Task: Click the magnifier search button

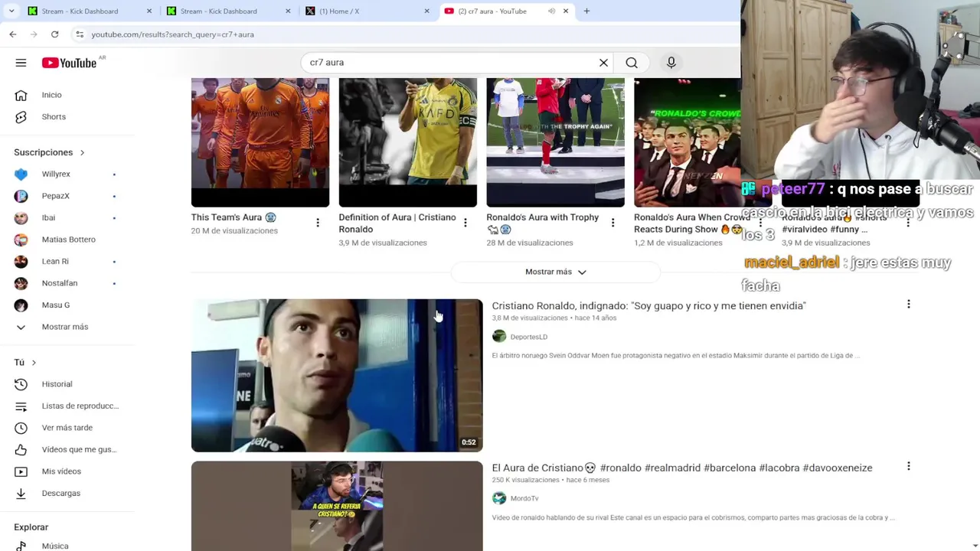Action: click(x=632, y=63)
